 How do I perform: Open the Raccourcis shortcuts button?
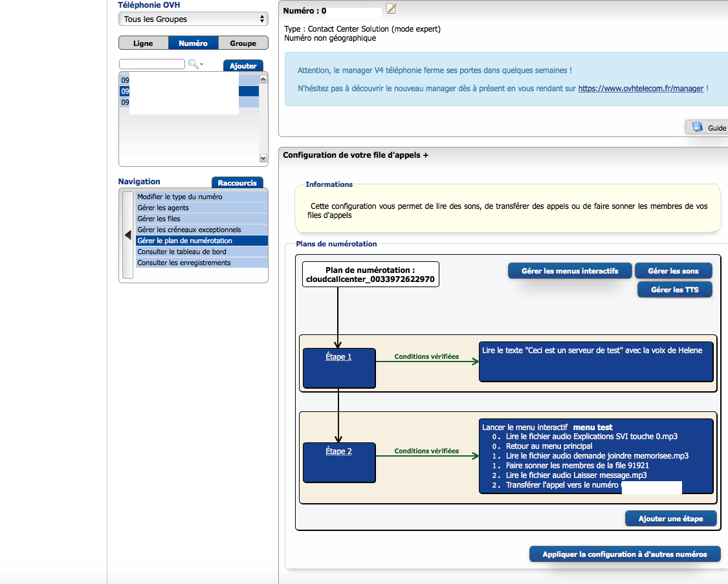[237, 183]
